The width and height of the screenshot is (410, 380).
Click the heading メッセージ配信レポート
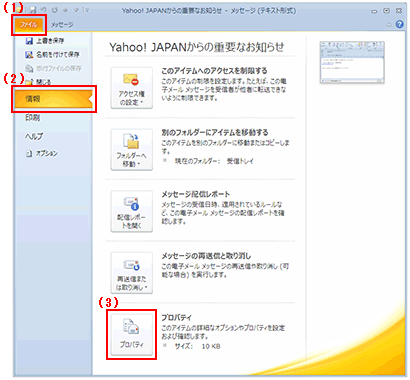196,194
